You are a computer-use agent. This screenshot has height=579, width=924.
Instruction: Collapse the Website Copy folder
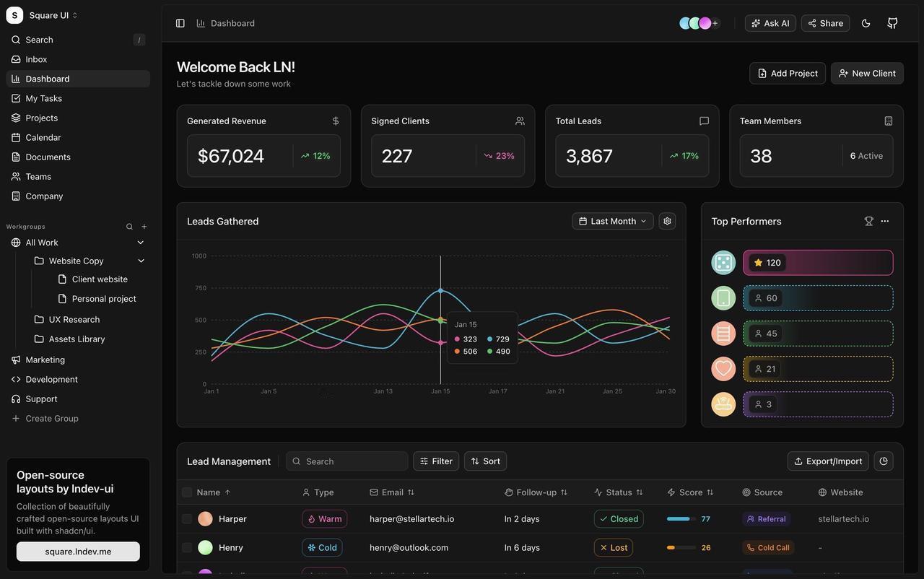tap(141, 261)
